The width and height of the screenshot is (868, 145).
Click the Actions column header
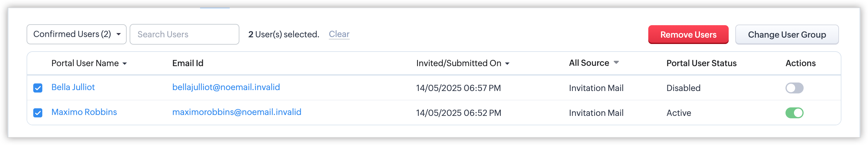(800, 63)
